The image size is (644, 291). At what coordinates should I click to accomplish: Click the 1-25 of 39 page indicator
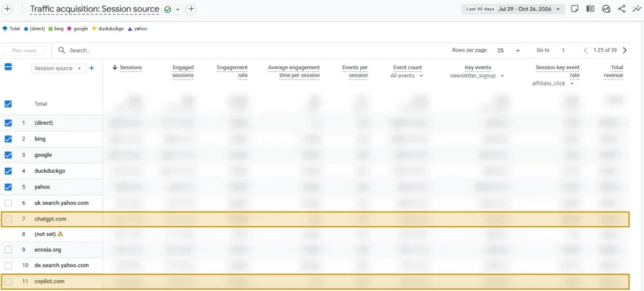click(x=605, y=50)
